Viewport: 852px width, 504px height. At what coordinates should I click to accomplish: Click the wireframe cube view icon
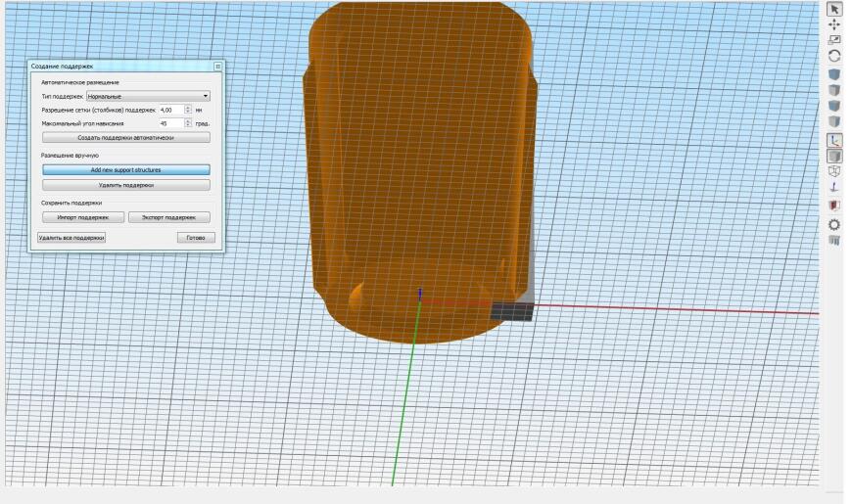point(834,171)
